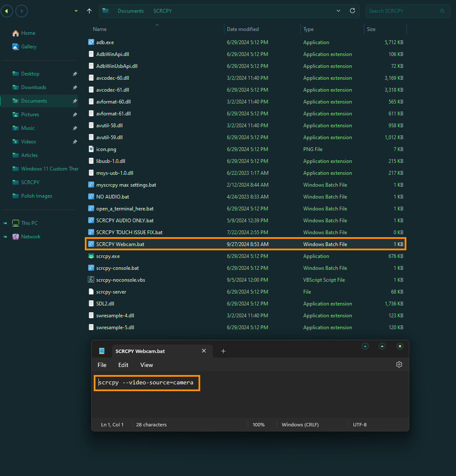Open Windows 11 Custom Themes sidebar folder

pyautogui.click(x=45, y=169)
